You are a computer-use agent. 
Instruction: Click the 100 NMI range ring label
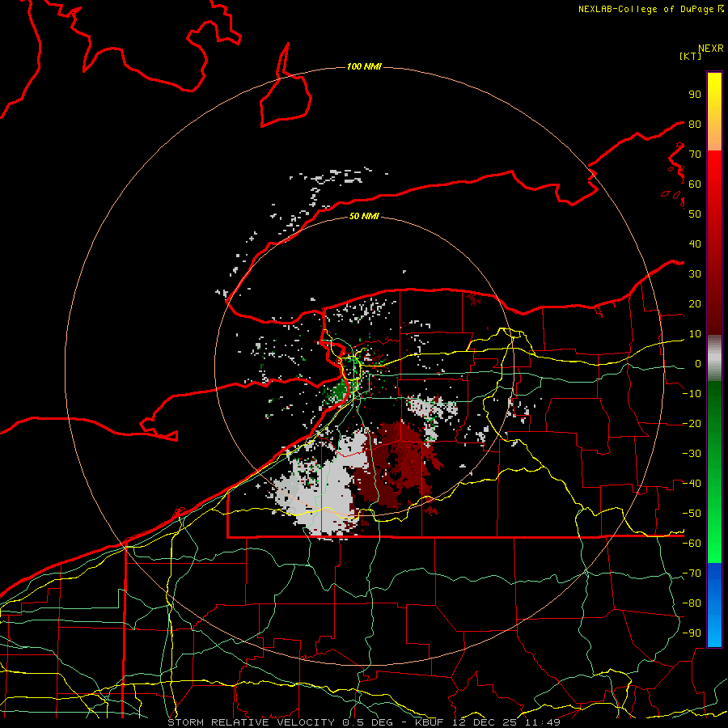(x=364, y=66)
